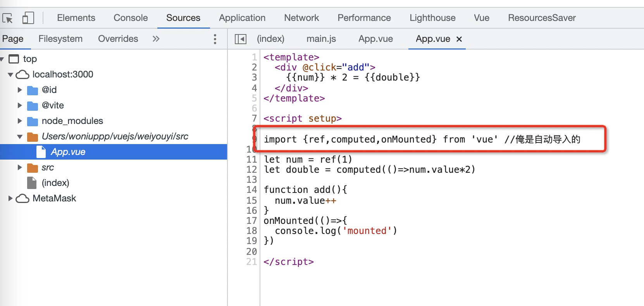
Task: Expand the @vite folder arrow
Action: point(20,105)
